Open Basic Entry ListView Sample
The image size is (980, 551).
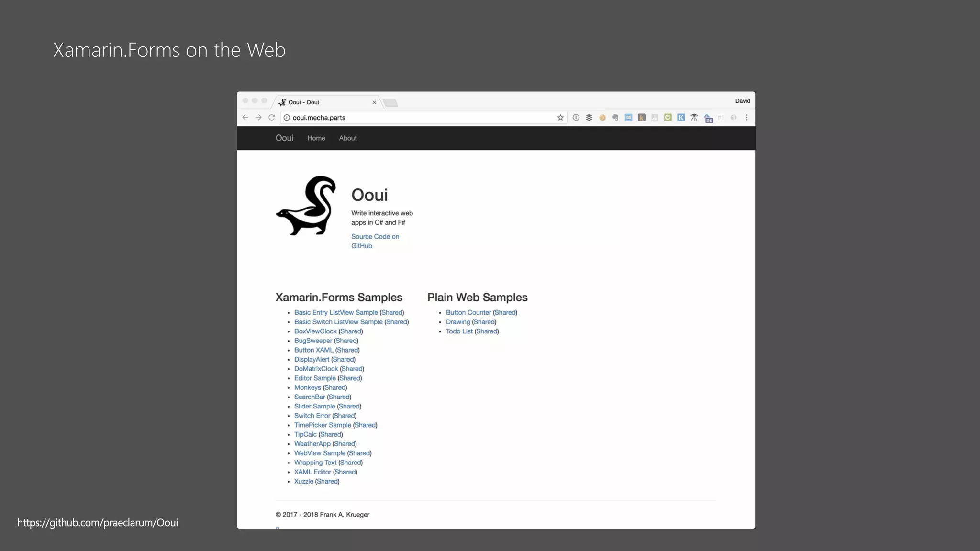(336, 313)
